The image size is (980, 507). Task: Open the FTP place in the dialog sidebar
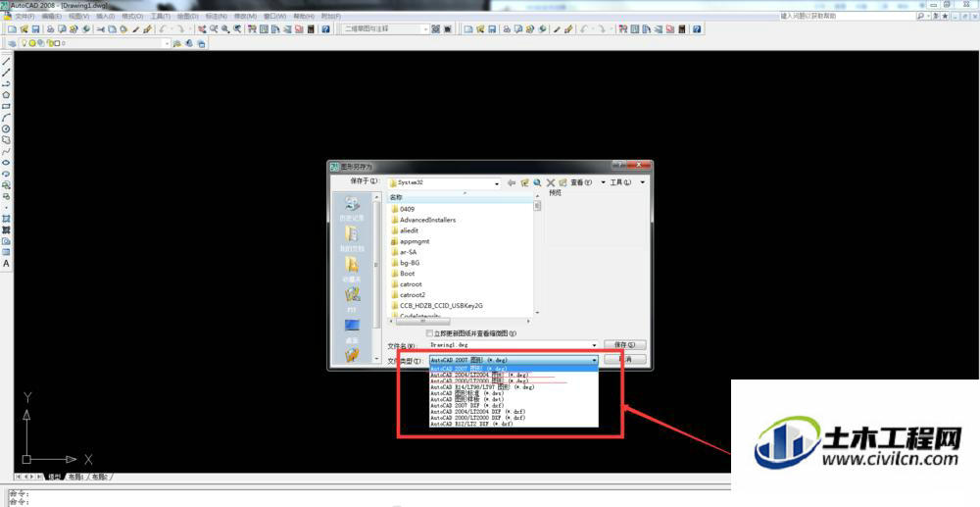(352, 299)
